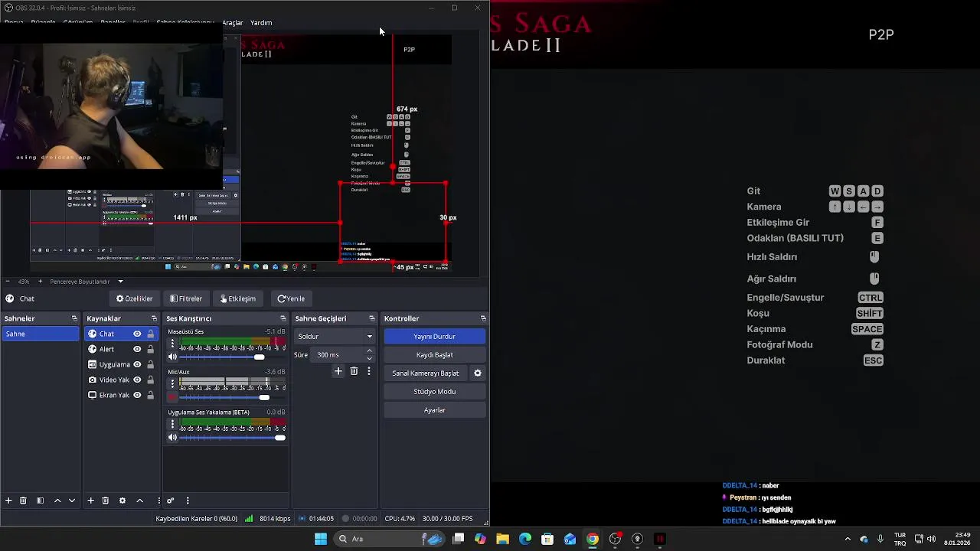This screenshot has height=551, width=980.
Task: Click Özellikler button for selected source
Action: (134, 298)
